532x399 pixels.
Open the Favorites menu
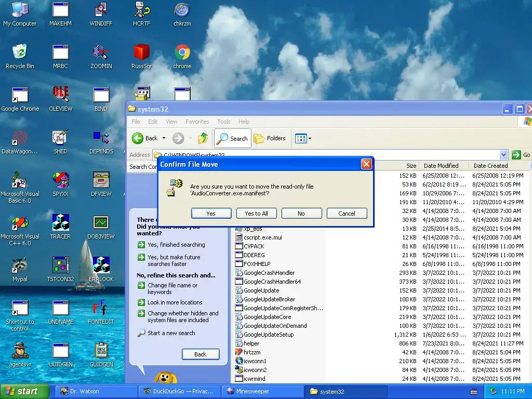197,122
